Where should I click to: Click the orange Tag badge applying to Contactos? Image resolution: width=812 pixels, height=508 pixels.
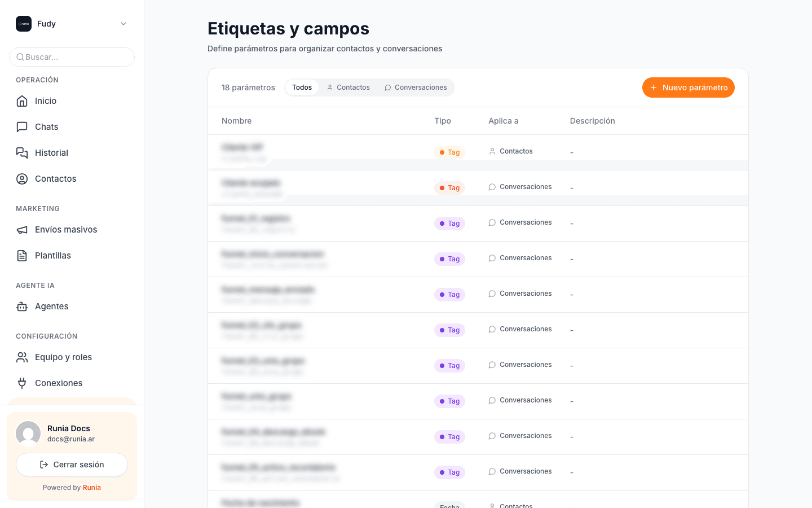pos(449,152)
